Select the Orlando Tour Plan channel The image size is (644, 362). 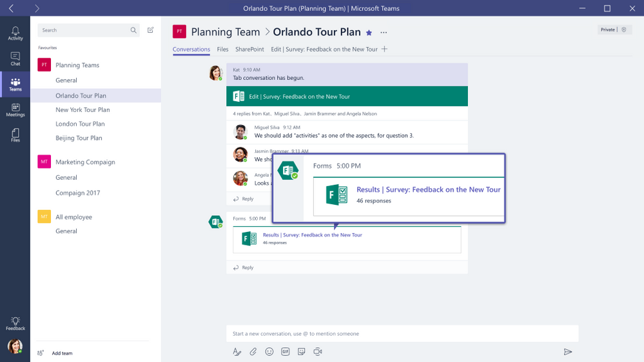(95, 95)
